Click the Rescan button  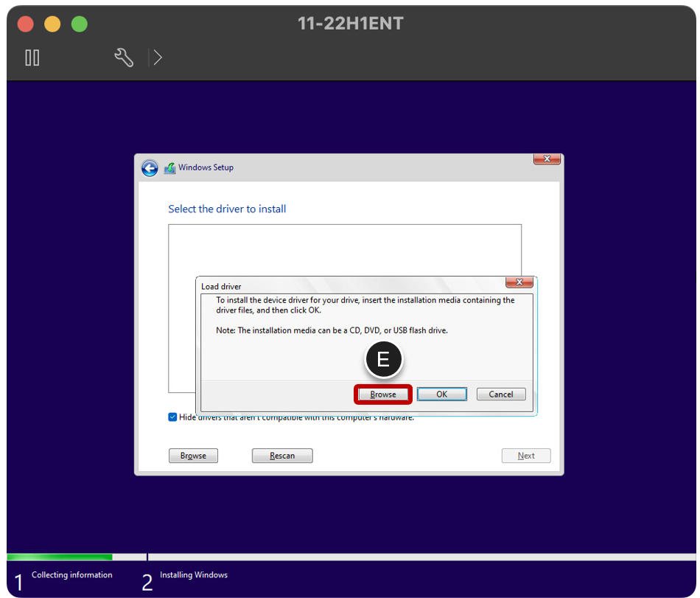click(x=282, y=455)
